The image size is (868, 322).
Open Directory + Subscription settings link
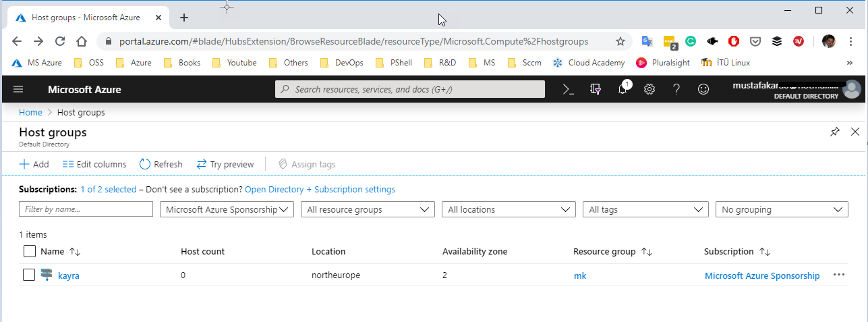point(320,190)
